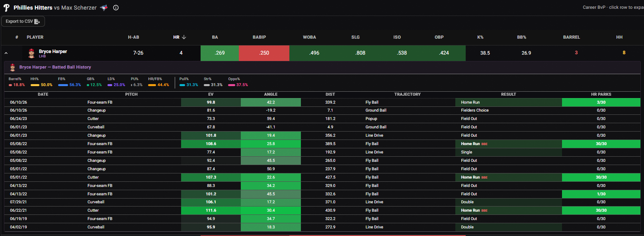Click the 1/30 HR Parks cell
644x236 pixels.
[601, 194]
